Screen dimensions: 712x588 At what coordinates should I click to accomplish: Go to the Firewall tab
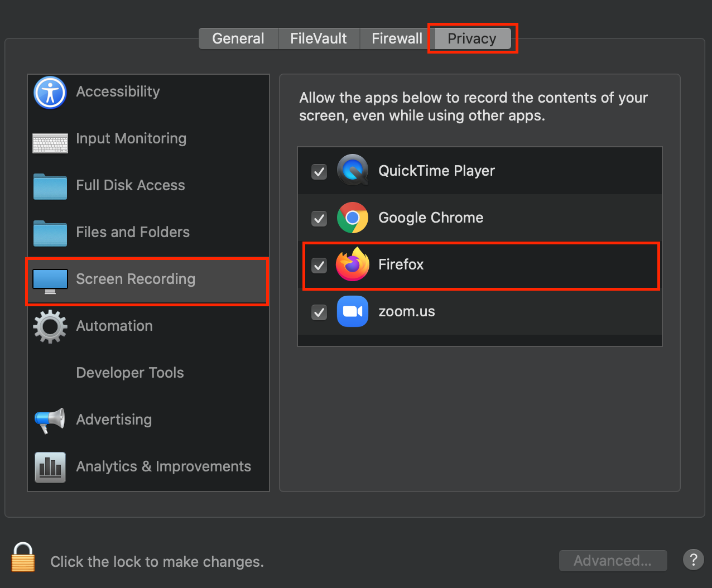(397, 38)
